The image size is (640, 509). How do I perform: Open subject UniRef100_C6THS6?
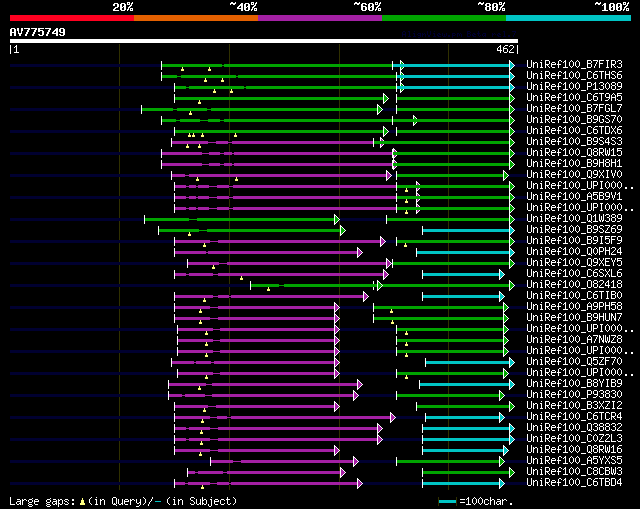tap(574, 76)
